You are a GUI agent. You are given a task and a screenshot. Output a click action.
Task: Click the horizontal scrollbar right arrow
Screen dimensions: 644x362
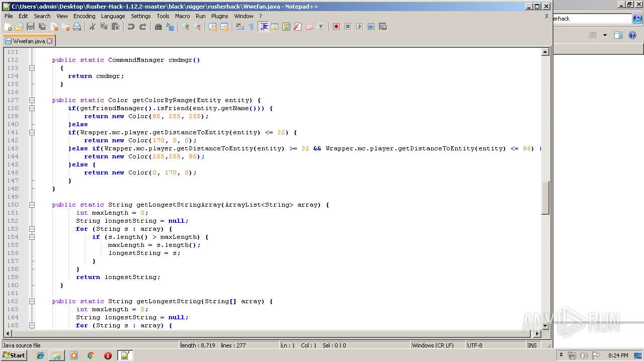pyautogui.click(x=537, y=333)
